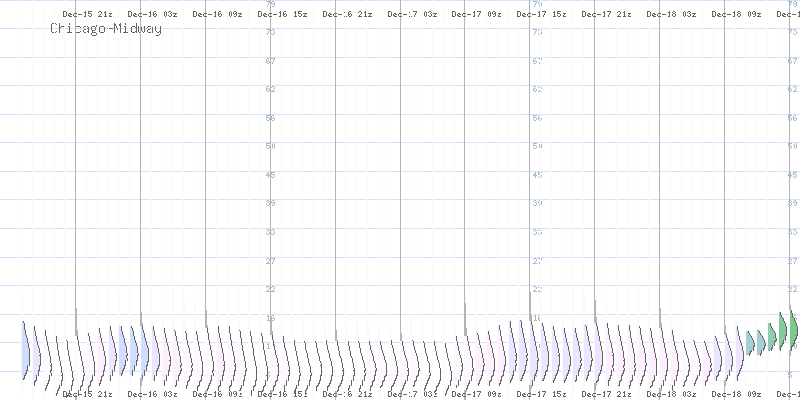
Task: Click the 50 value on the left scale column
Action: [x=270, y=146]
